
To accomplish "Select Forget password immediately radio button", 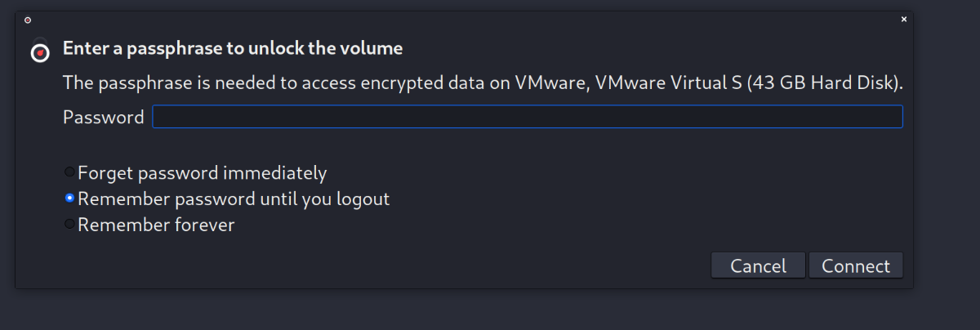I will pyautogui.click(x=70, y=173).
